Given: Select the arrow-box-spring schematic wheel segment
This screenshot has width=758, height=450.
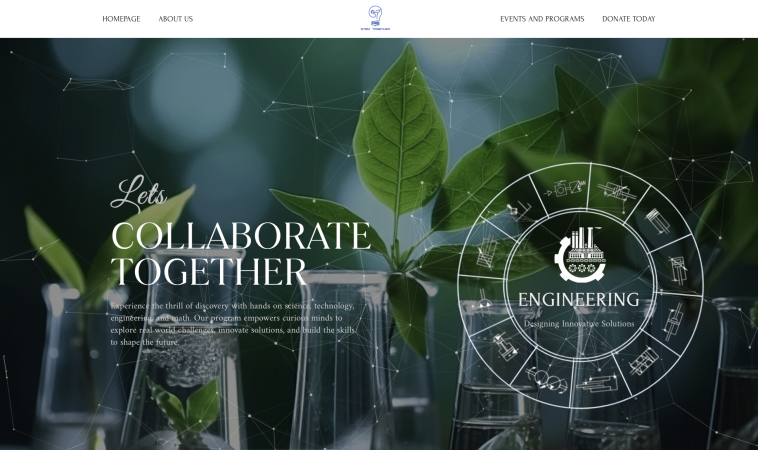Looking at the screenshot, I should (x=565, y=188).
